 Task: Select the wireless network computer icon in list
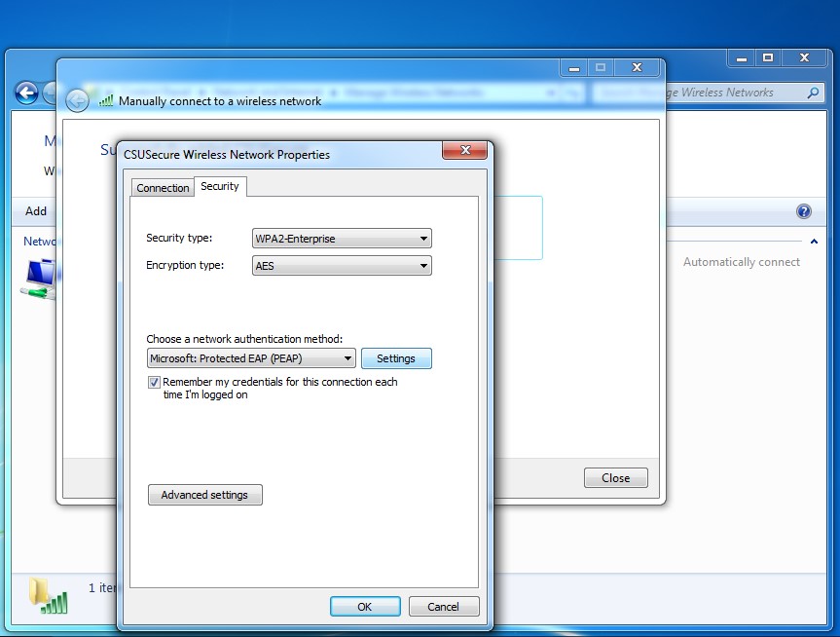coord(39,279)
